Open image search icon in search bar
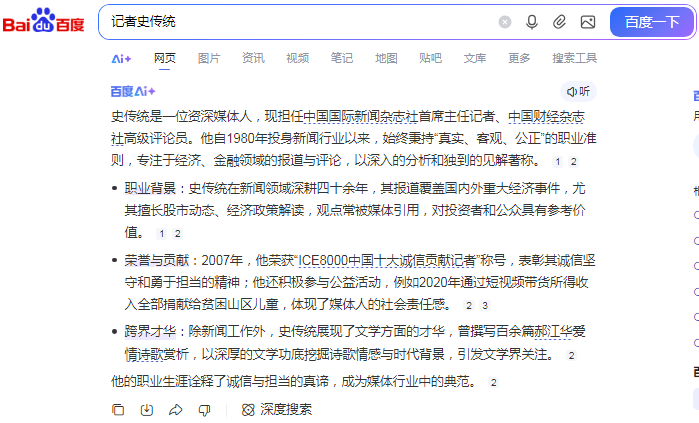 [587, 22]
